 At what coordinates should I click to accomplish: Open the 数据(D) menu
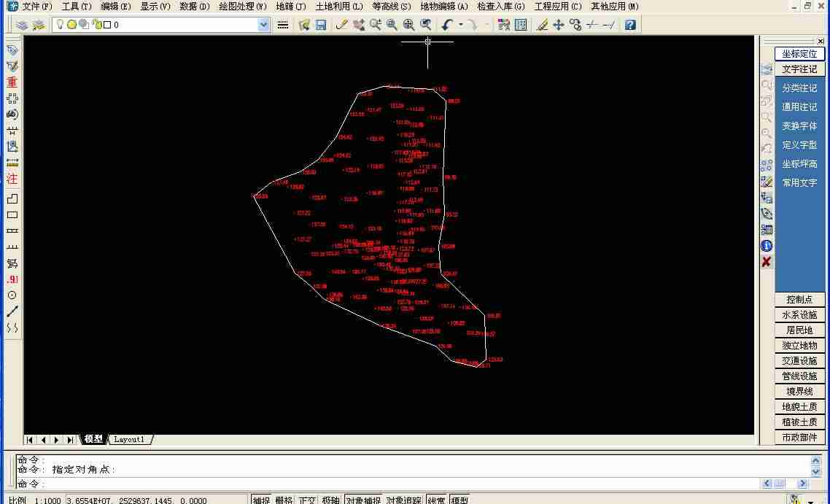point(195,7)
